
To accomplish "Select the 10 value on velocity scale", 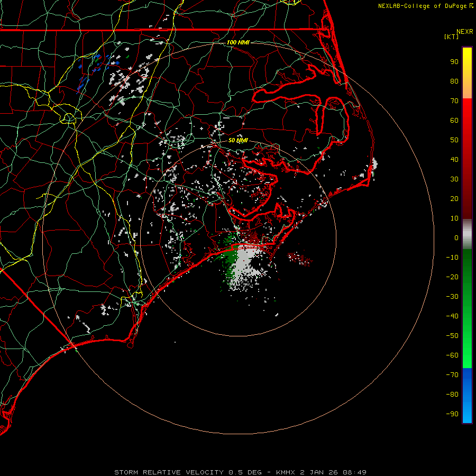I will tap(454, 218).
